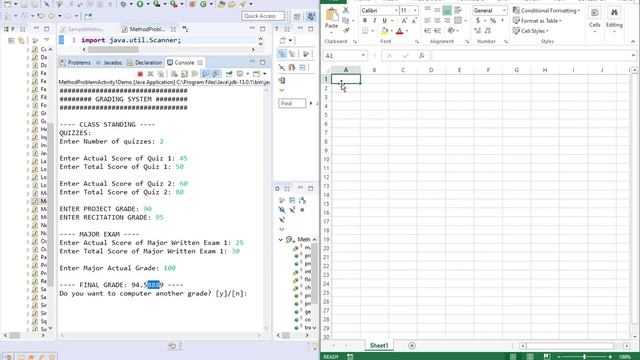Click the Clear Console icon

[174, 74]
